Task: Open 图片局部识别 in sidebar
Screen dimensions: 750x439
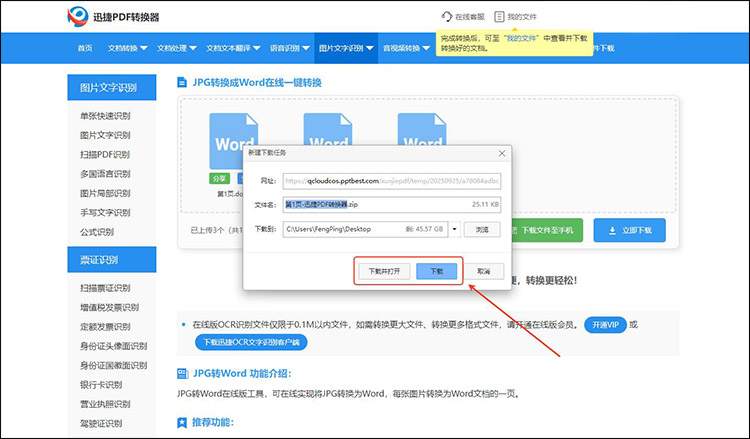Action: pos(105,193)
